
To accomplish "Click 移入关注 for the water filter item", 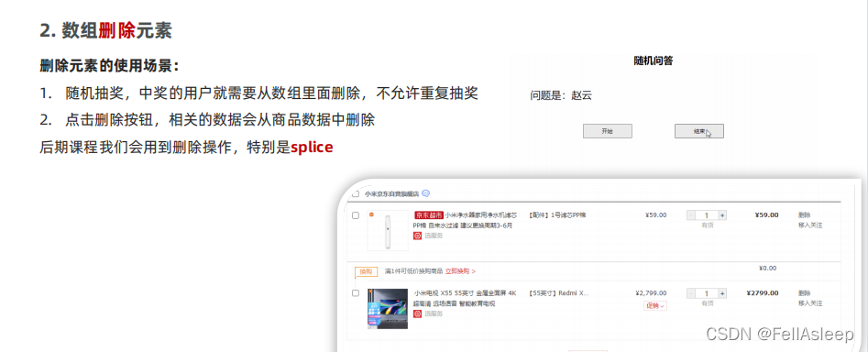I will [x=810, y=225].
